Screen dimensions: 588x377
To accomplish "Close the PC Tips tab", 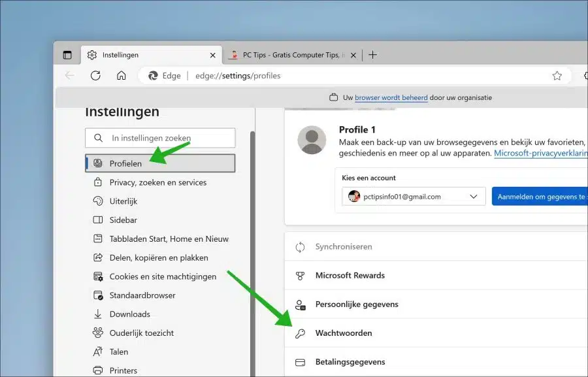I will pos(353,55).
